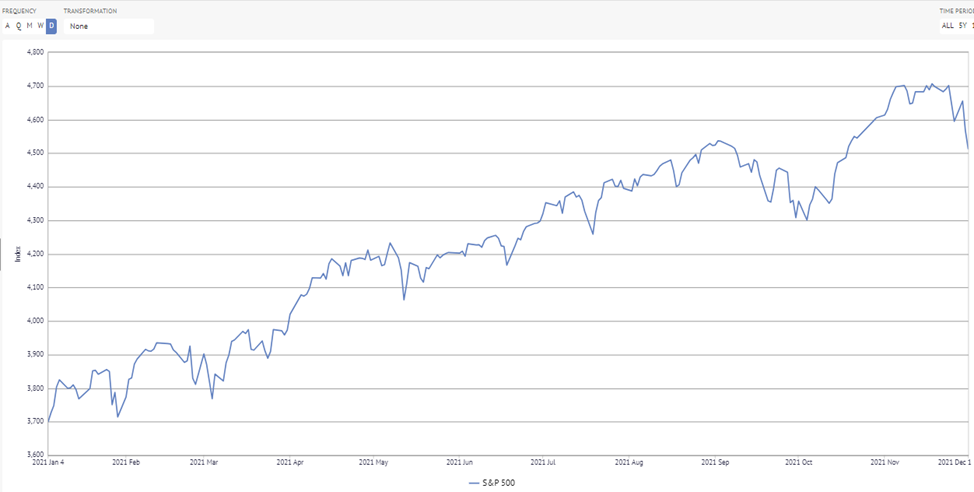The width and height of the screenshot is (974, 492).
Task: Open the Transformation dropdown showing None
Action: coord(109,27)
